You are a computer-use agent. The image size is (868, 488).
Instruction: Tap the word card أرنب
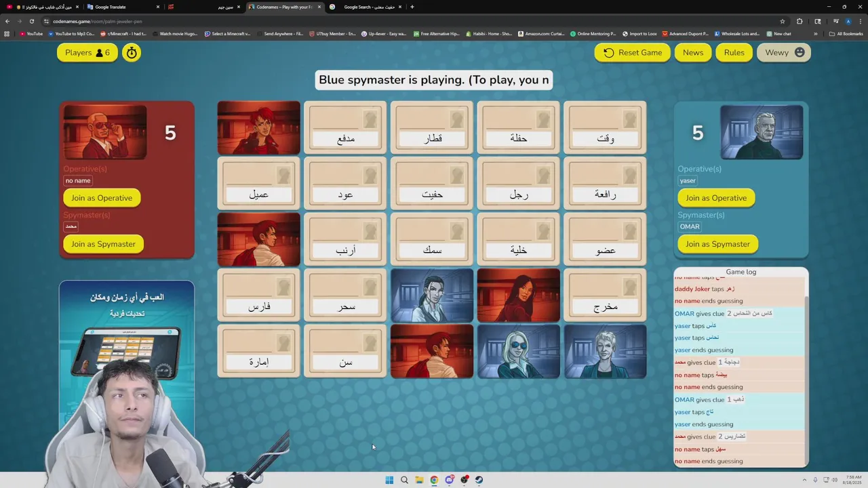[345, 239]
